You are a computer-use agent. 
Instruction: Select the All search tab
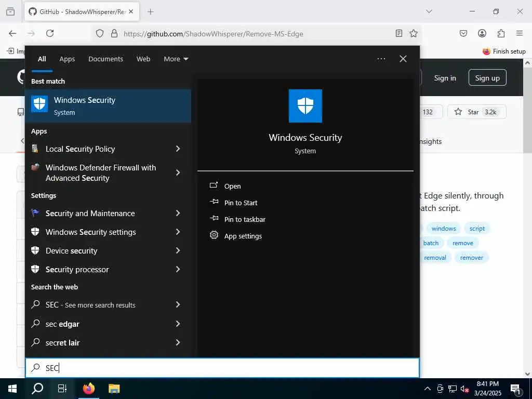click(x=42, y=59)
